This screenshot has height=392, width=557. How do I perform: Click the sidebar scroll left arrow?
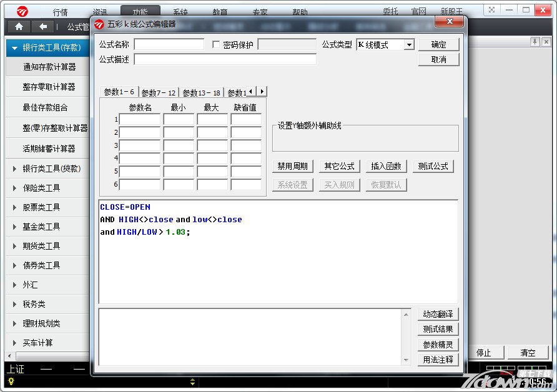pyautogui.click(x=9, y=356)
